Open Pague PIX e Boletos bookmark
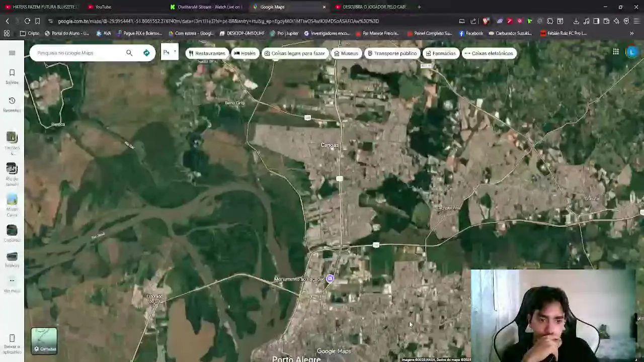644x362 pixels. [x=139, y=33]
